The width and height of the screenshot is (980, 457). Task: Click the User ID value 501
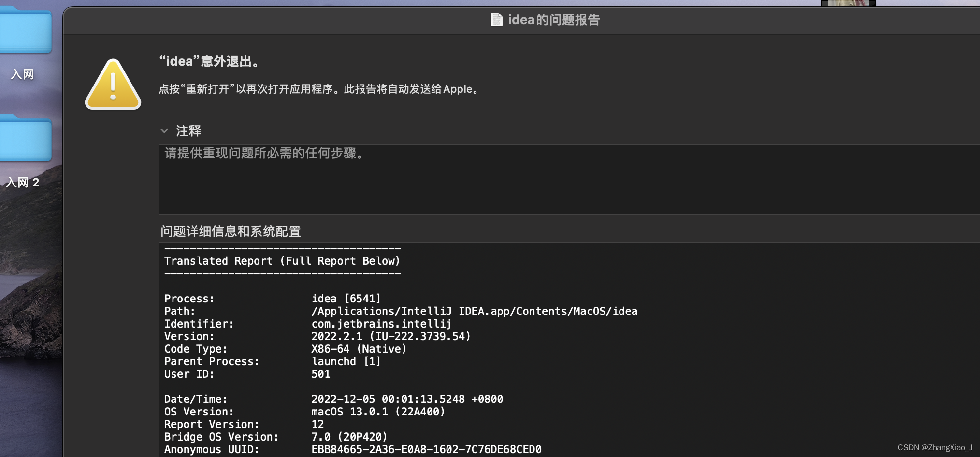(321, 374)
